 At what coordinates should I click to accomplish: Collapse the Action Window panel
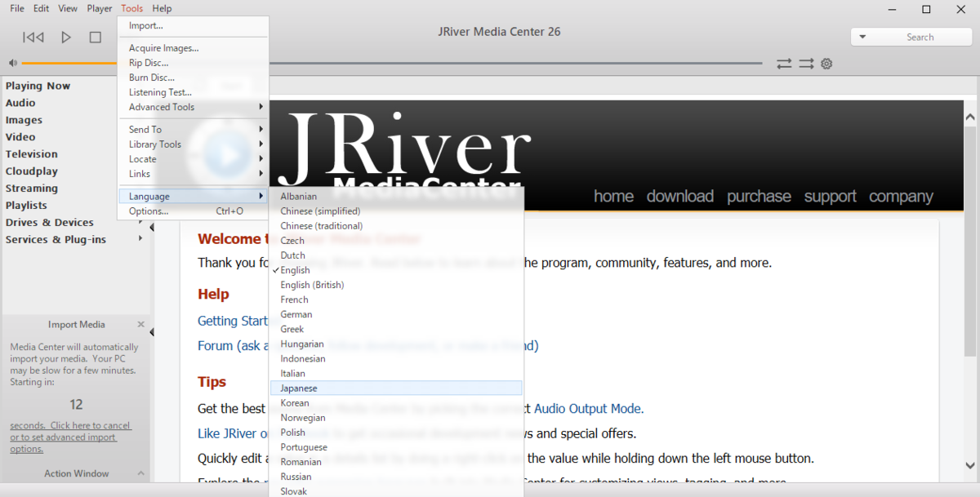click(x=140, y=473)
